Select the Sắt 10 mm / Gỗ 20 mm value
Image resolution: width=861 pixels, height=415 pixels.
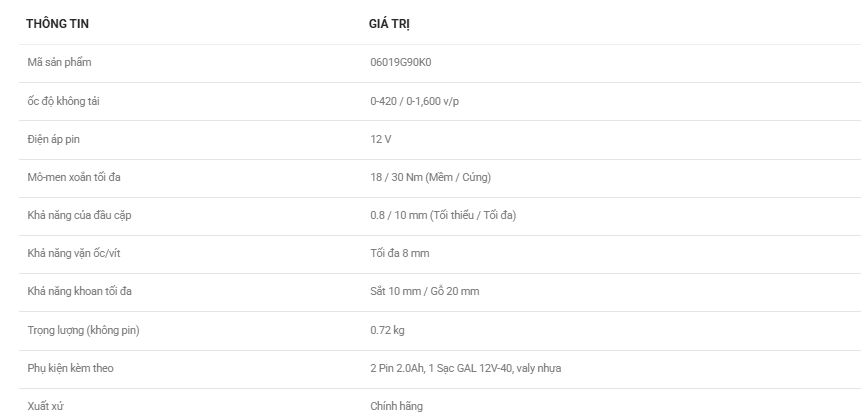[424, 291]
